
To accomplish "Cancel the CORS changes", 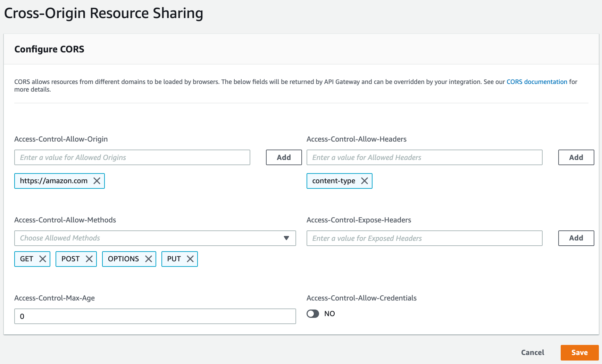I will [533, 352].
